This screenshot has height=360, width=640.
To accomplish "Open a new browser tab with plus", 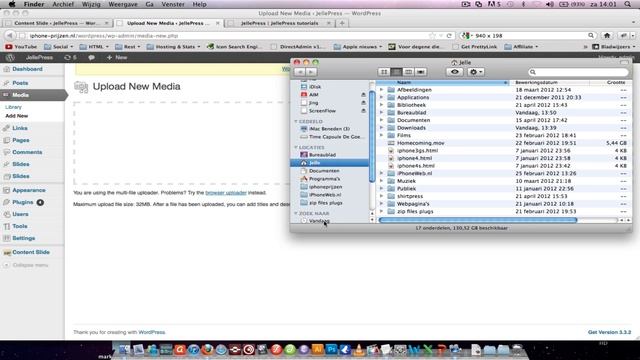I will coord(342,23).
